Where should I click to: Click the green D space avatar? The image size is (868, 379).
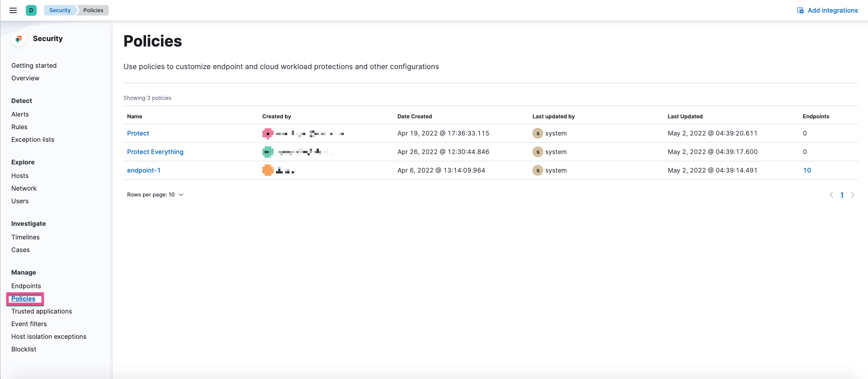pyautogui.click(x=31, y=10)
